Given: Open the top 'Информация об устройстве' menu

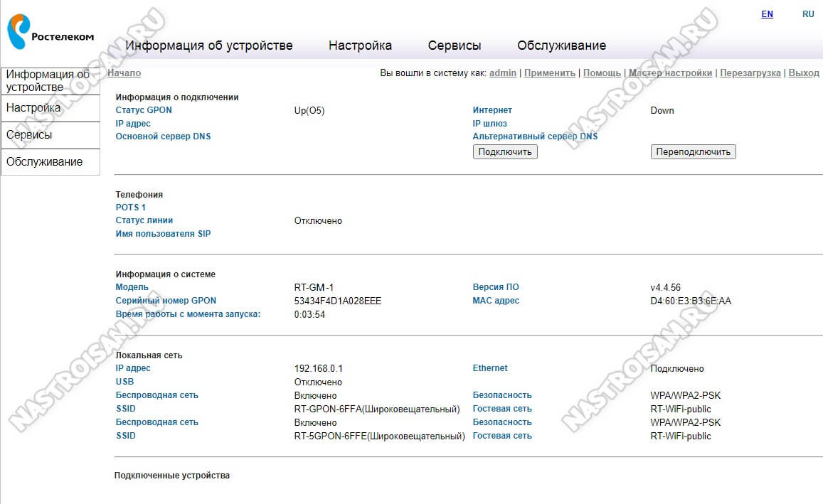Looking at the screenshot, I should point(209,45).
